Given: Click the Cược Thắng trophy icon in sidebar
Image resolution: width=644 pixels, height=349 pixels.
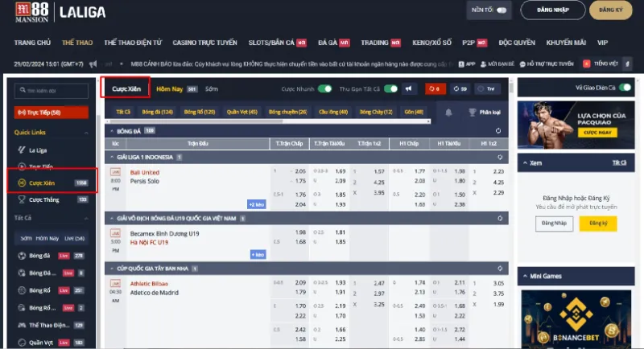Looking at the screenshot, I should 22,199.
